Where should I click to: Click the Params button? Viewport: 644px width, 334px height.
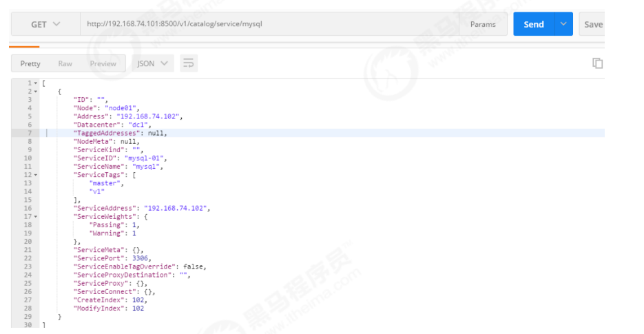pos(483,24)
